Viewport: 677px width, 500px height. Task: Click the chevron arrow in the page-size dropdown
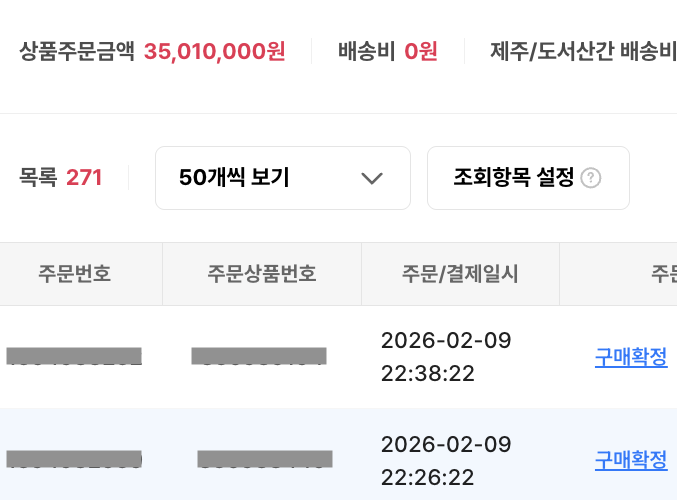(372, 178)
